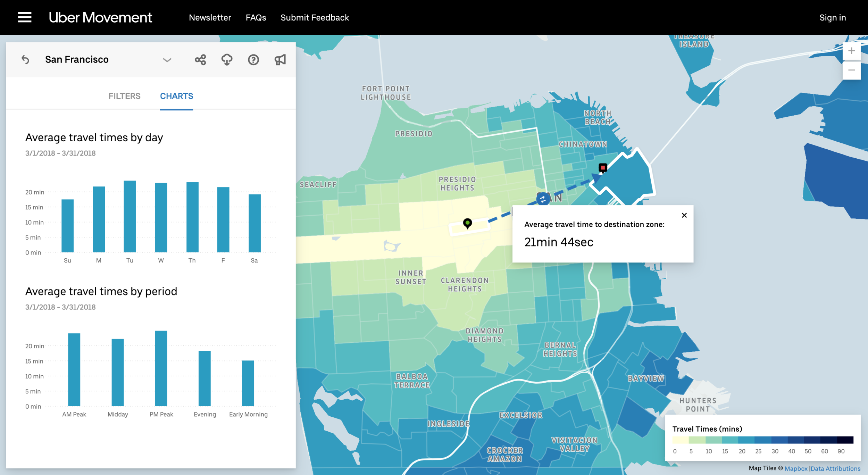Close the average travel time popup
Screen dimensions: 868x475
(684, 215)
